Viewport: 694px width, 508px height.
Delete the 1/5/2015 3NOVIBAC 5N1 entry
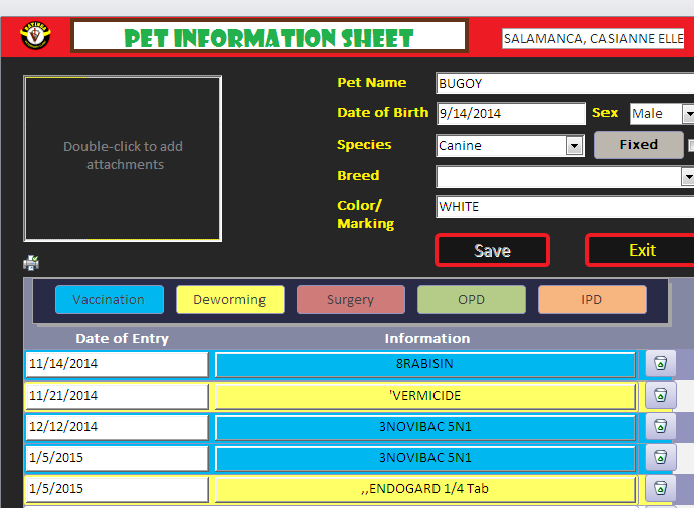pos(661,458)
